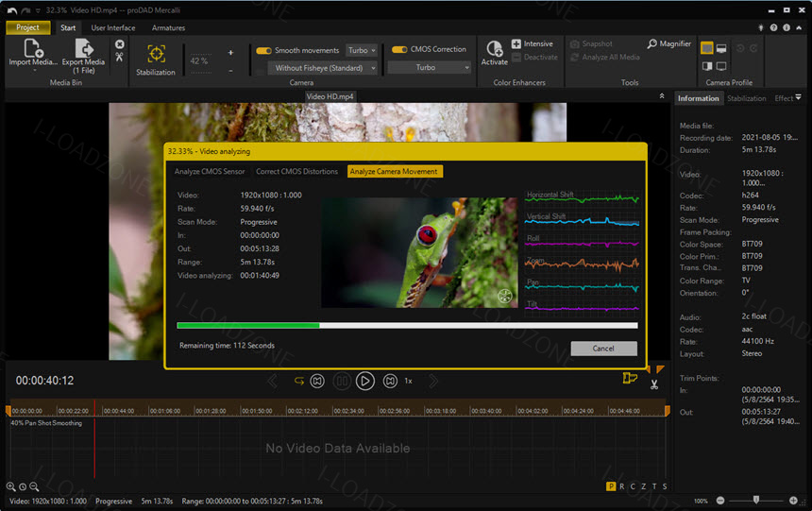Screen dimensions: 812x511
Task: Click the scissors cut icon near the timeline
Action: 654,384
